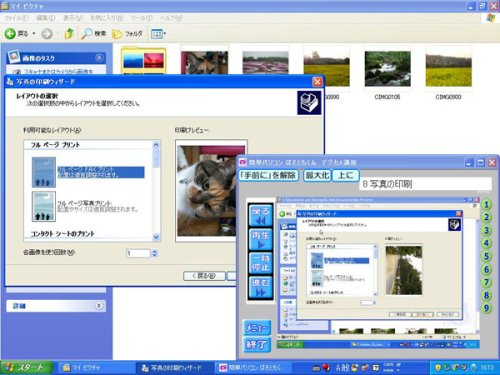Click the Back arrow in the Explorer toolbar
This screenshot has width=500, height=375.
(x=10, y=33)
